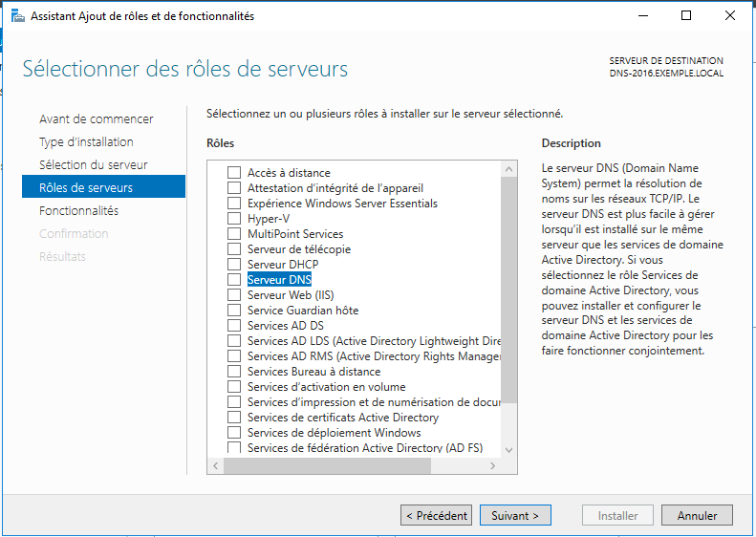The width and height of the screenshot is (756, 537).
Task: Click the Suivant button
Action: click(515, 515)
